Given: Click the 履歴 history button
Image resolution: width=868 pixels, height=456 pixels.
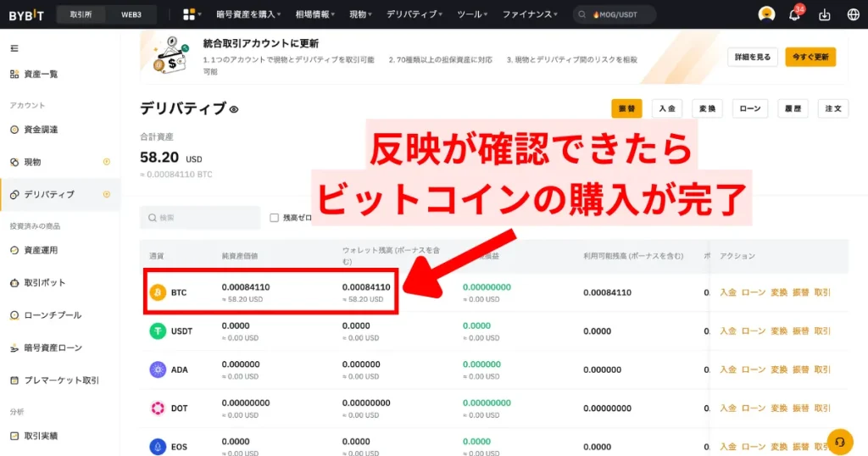Looking at the screenshot, I should click(793, 108).
